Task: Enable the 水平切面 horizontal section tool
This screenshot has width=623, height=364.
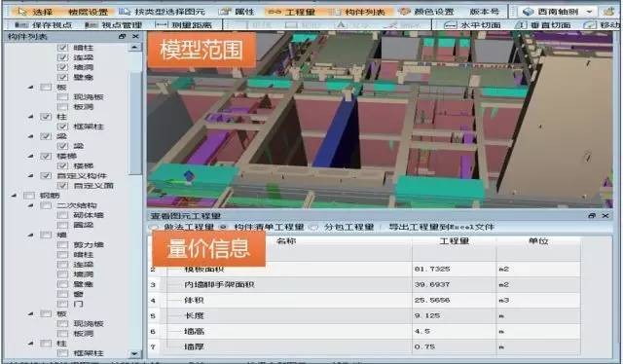Action: (472, 25)
